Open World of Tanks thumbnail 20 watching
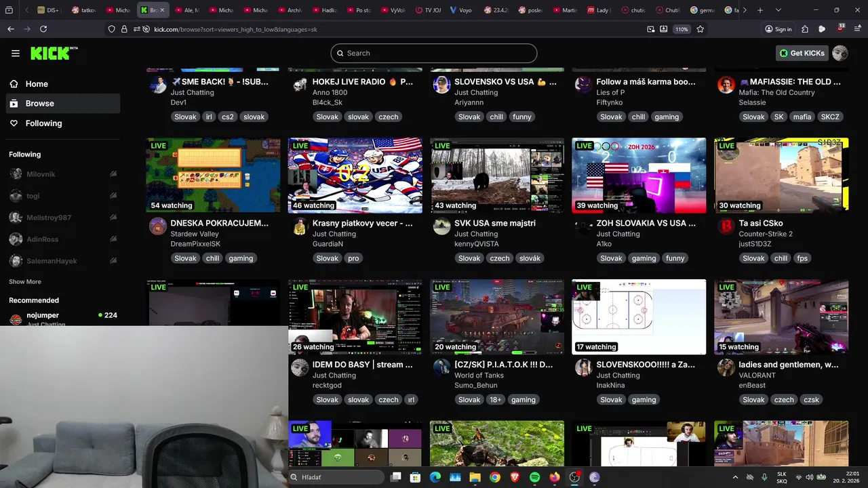 (x=497, y=317)
